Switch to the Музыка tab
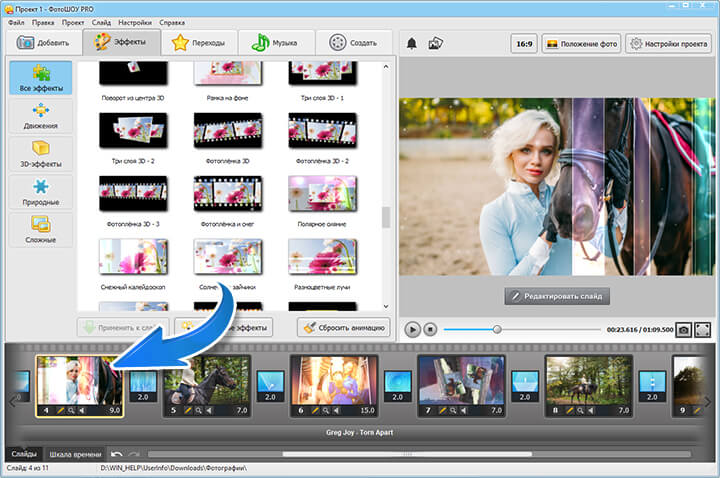Viewport: 720px width, 478px height. tap(276, 43)
